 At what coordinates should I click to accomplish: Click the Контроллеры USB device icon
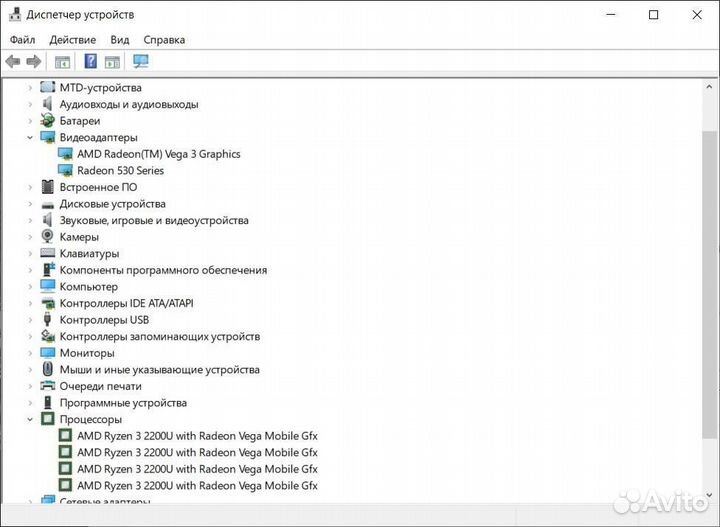click(x=48, y=320)
